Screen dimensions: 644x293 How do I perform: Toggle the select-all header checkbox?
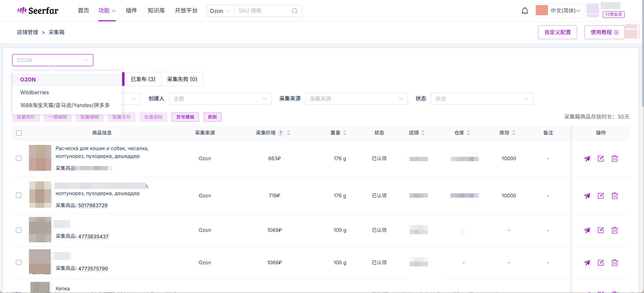point(19,133)
